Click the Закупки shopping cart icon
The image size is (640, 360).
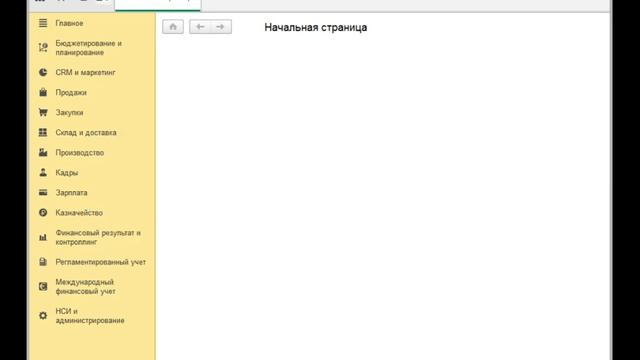tap(43, 112)
